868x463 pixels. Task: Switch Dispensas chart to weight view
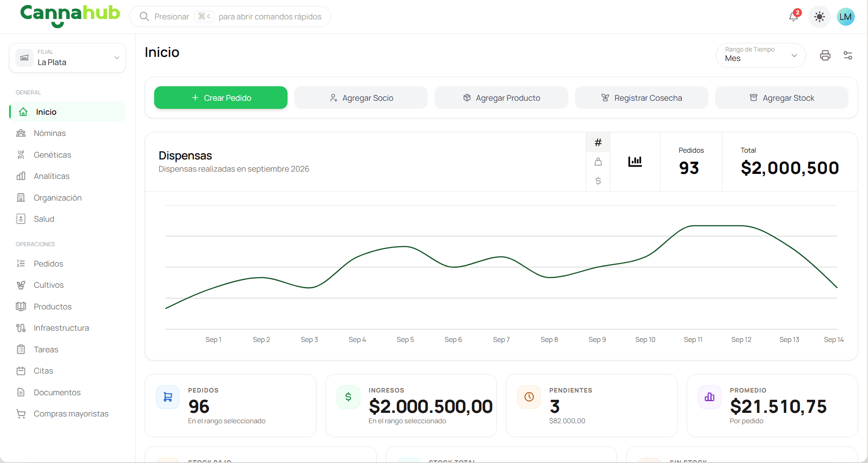coord(598,162)
